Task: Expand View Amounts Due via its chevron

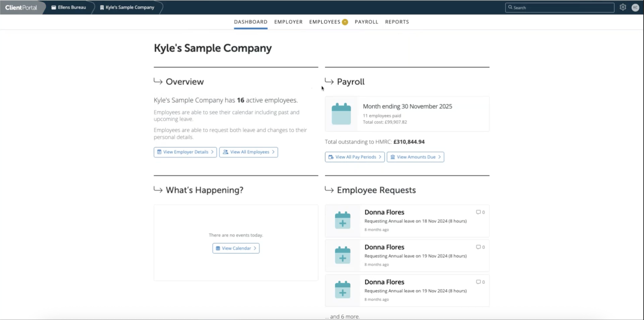Action: coord(440,157)
